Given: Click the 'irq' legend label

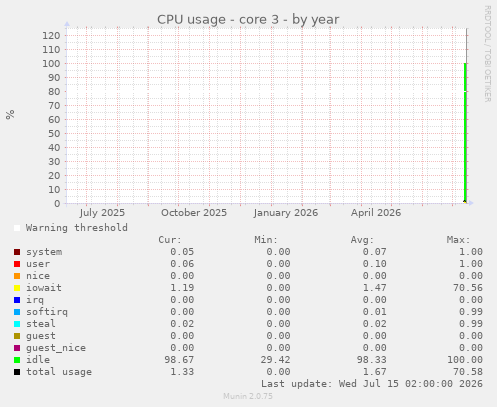Looking at the screenshot, I should pos(35,300).
